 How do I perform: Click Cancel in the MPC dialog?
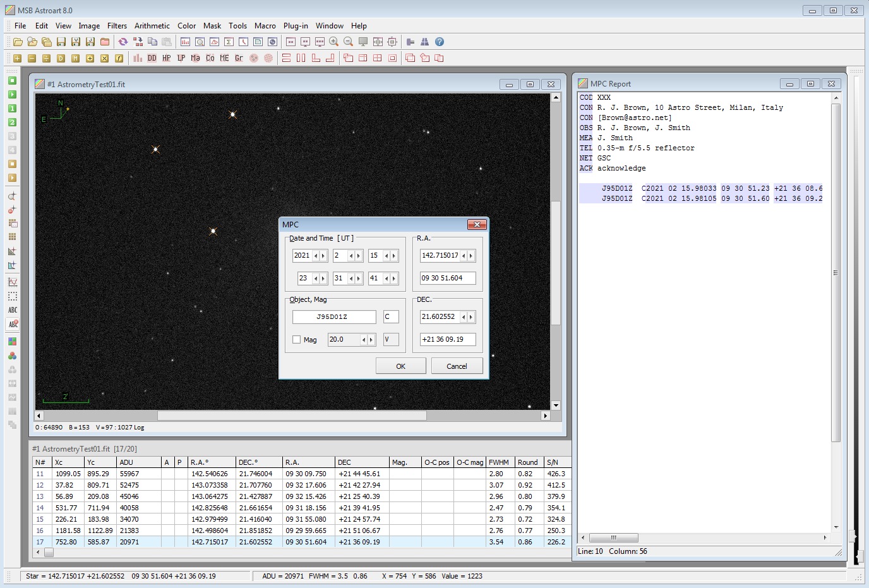[457, 366]
